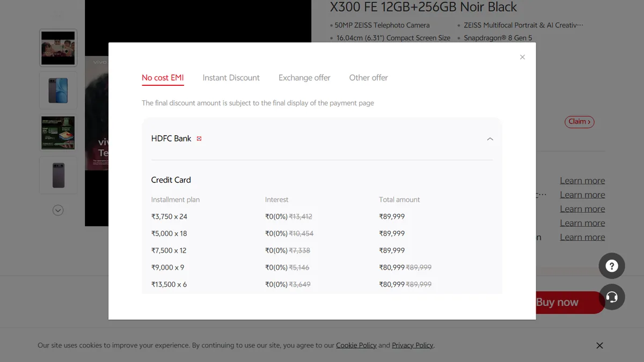Viewport: 644px width, 362px height.
Task: Click the ₹9,000 x 9 installment plan
Action: click(x=167, y=267)
